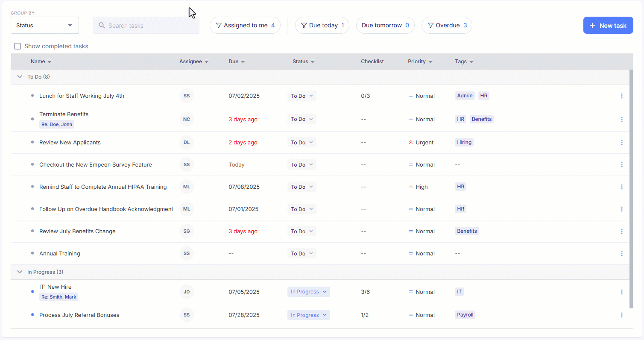Open task Process July Referral Bonuses
This screenshot has height=340, width=644.
(x=79, y=315)
